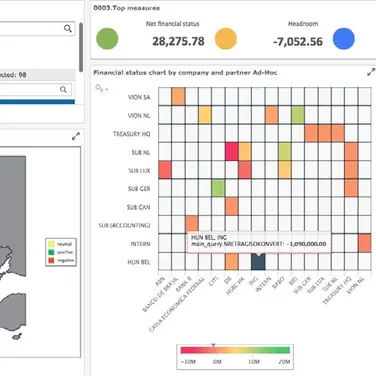The height and width of the screenshot is (376, 376).
Task: Click the TREASURY HQ / SUB GER orange cell
Action: (311, 133)
